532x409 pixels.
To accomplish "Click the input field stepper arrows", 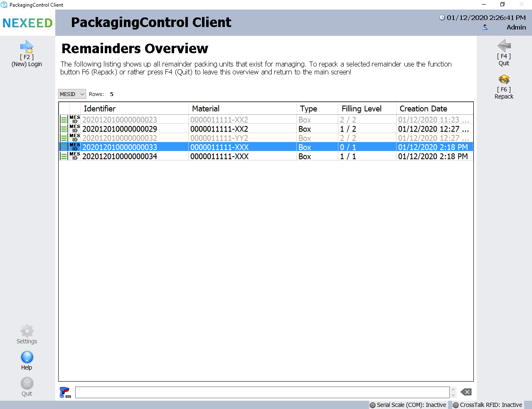I will pos(453,392).
